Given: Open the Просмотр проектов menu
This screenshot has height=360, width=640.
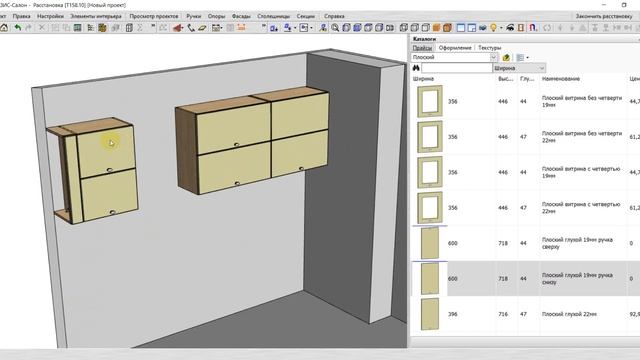Looking at the screenshot, I should tap(154, 16).
